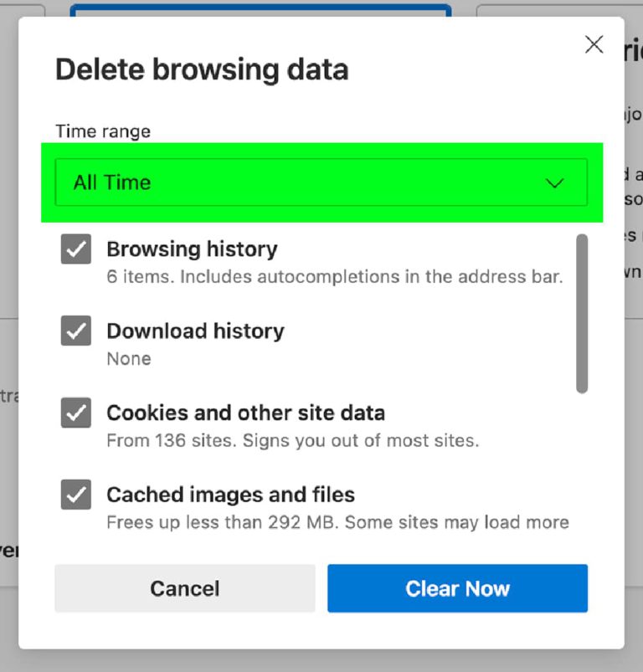Image resolution: width=643 pixels, height=672 pixels.
Task: Click the Cached images and files label
Action: [x=230, y=495]
